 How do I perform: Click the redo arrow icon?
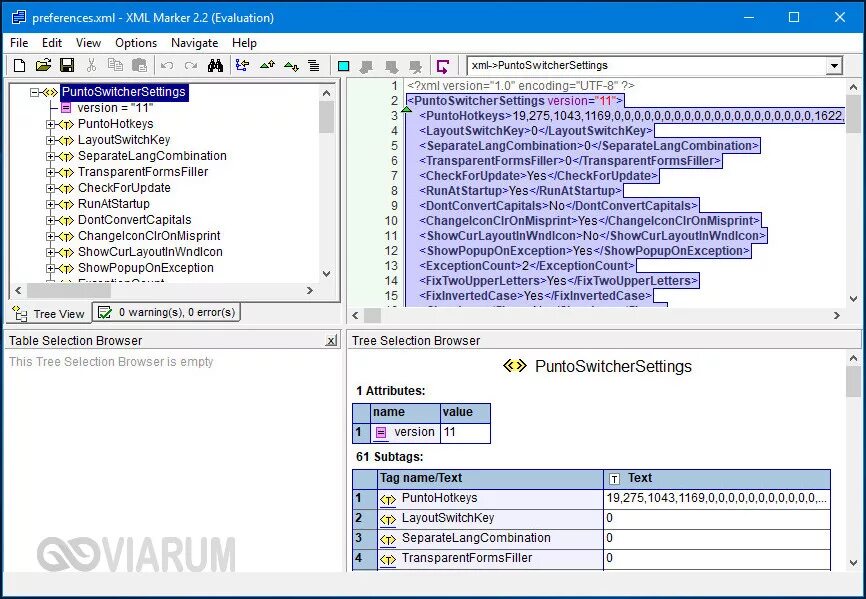pos(191,66)
